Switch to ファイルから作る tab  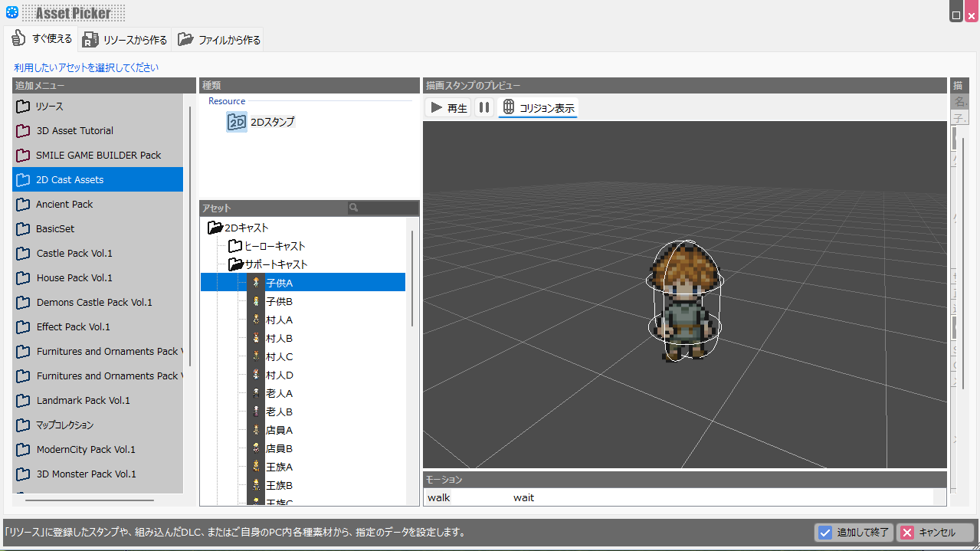(x=219, y=40)
